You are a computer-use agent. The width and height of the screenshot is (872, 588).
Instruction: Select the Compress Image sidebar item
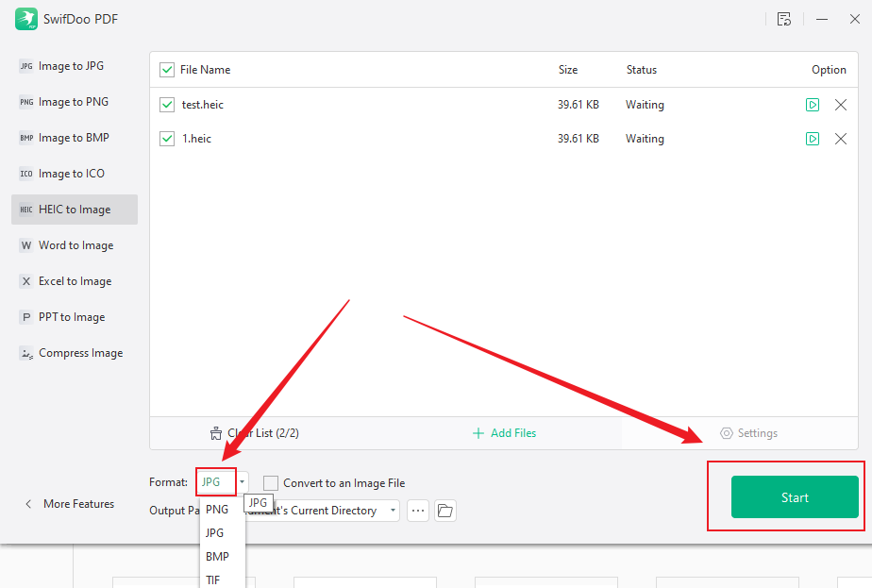click(80, 353)
